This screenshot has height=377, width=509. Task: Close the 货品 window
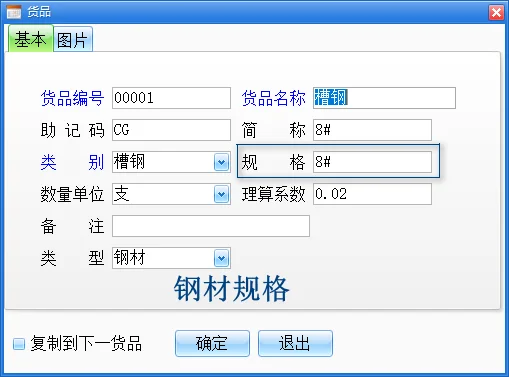pyautogui.click(x=496, y=13)
